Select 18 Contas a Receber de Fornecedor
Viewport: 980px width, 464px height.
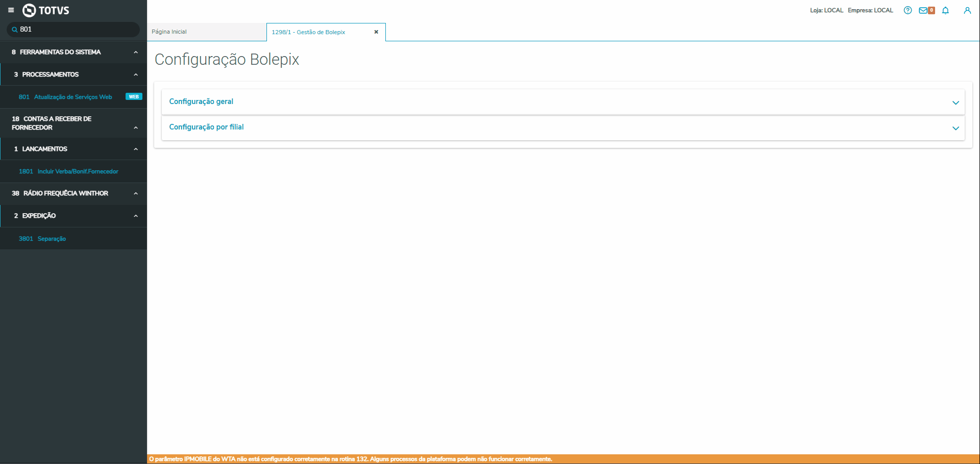tap(73, 123)
